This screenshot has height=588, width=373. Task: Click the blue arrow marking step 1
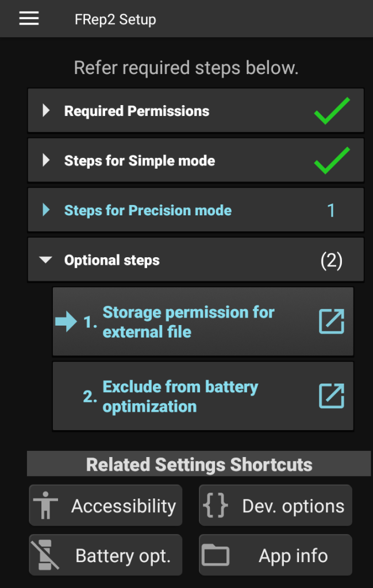[x=65, y=322]
